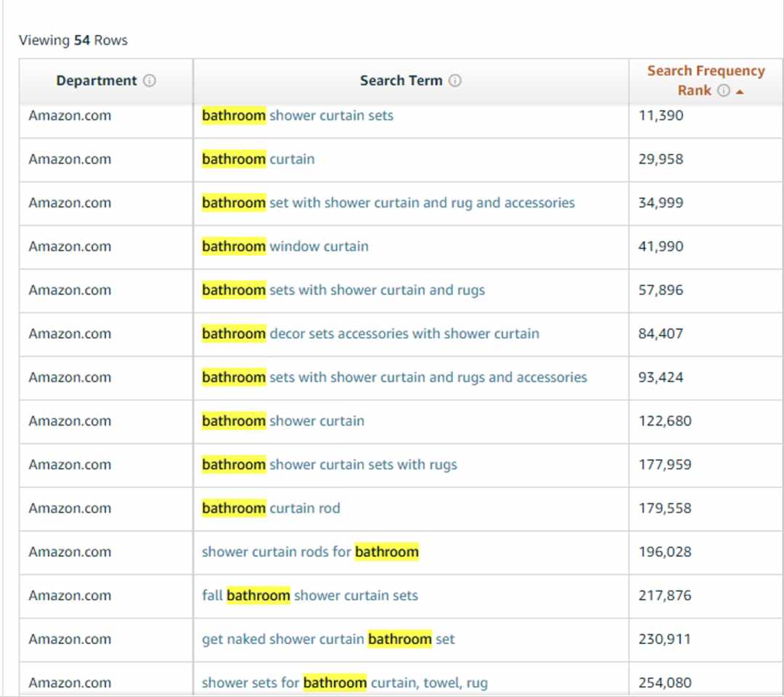Open 'bathroom sets with shower curtain and rugs' link
Image resolution: width=784 pixels, height=697 pixels.
click(x=343, y=290)
